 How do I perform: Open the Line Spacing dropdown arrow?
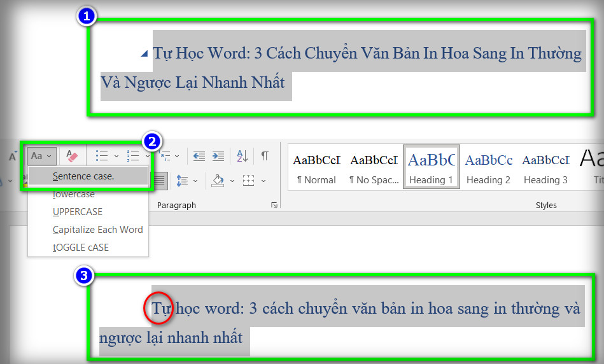tap(195, 181)
